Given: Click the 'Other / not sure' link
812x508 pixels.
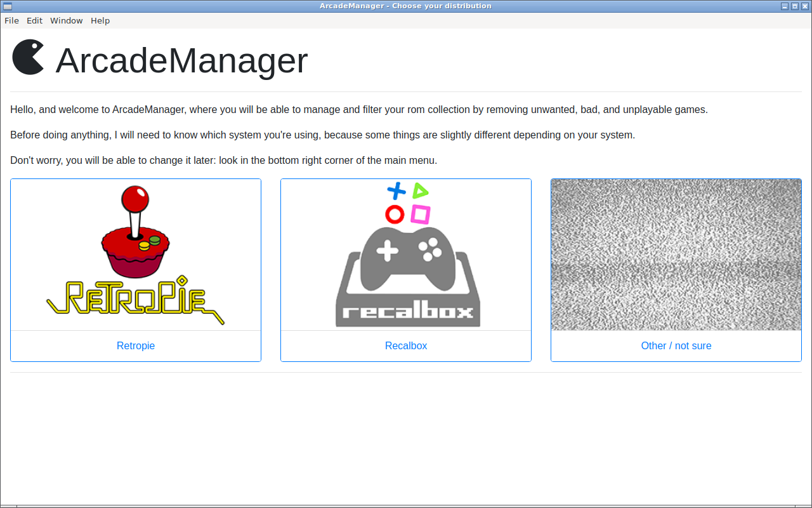Looking at the screenshot, I should [x=676, y=346].
